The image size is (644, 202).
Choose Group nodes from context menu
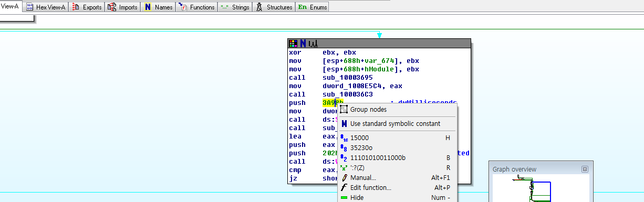397,110
